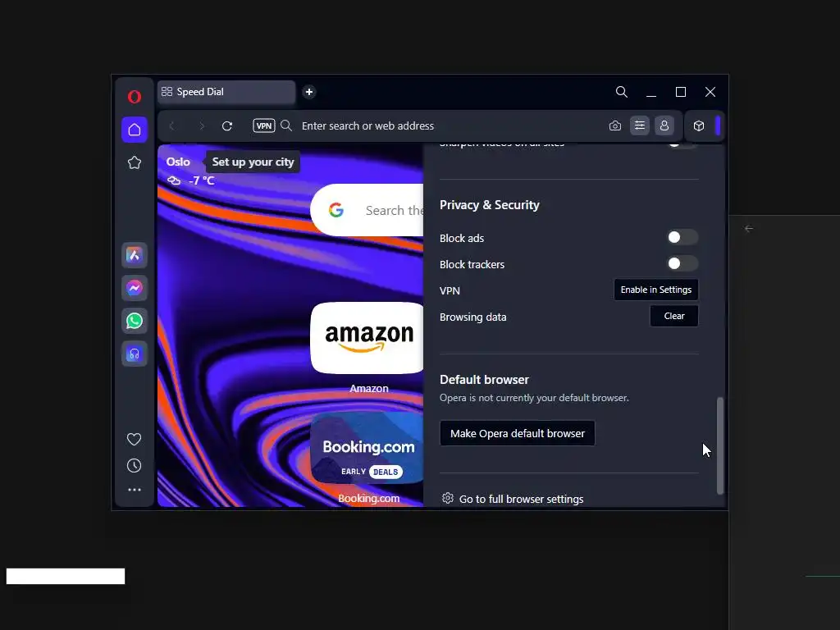The height and width of the screenshot is (630, 840).
Task: Open the profile account icon
Action: pos(664,126)
